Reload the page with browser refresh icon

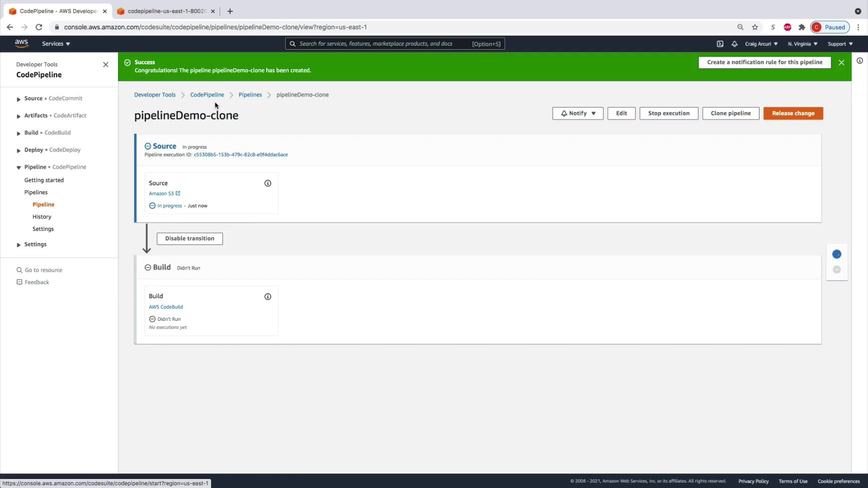coord(39,27)
